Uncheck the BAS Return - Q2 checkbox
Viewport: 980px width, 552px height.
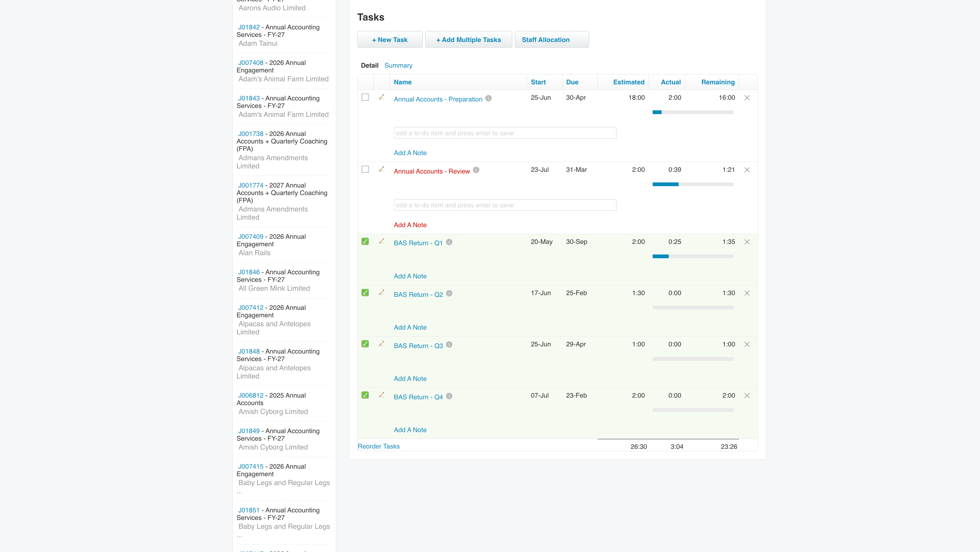(365, 292)
